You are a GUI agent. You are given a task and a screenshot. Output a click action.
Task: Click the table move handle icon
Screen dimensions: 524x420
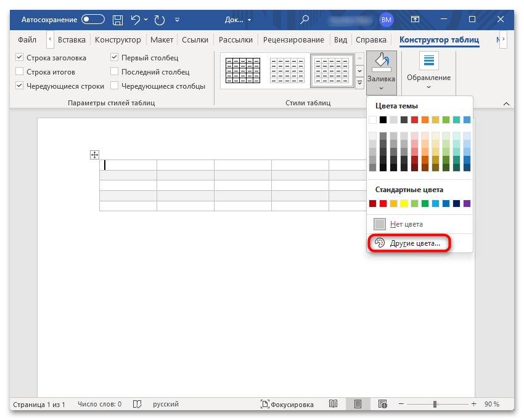(x=95, y=155)
